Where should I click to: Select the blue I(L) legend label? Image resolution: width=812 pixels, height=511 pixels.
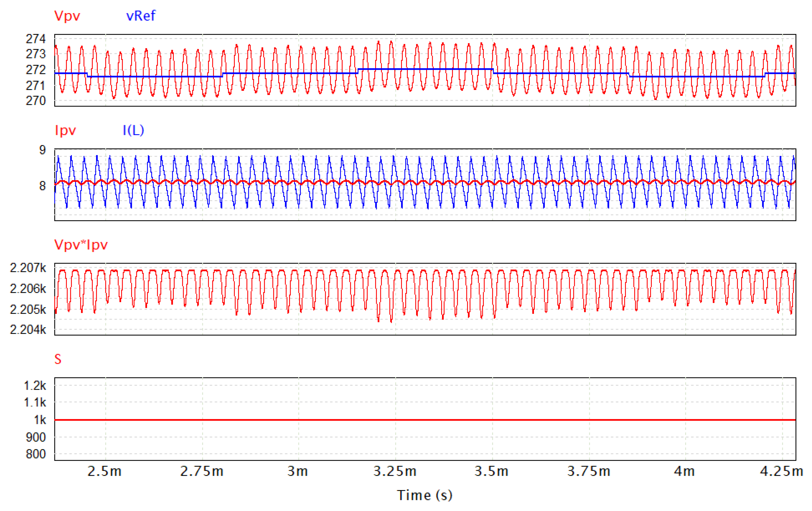(x=133, y=130)
